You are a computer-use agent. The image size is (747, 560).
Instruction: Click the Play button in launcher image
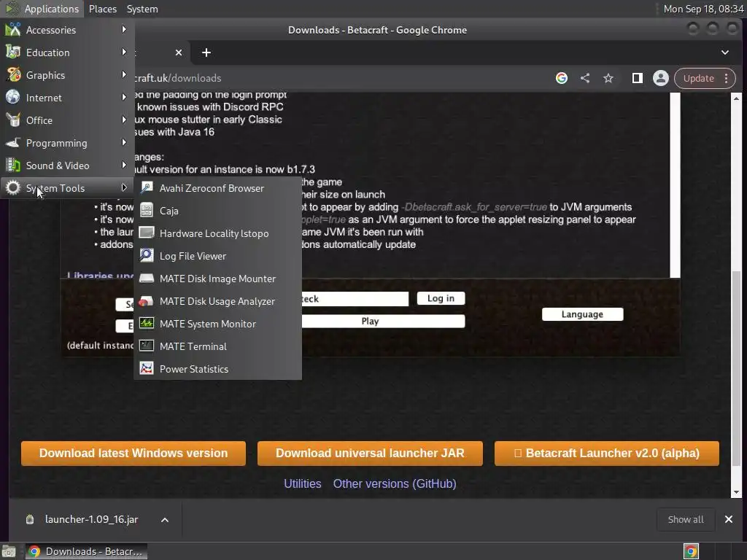tap(383, 321)
